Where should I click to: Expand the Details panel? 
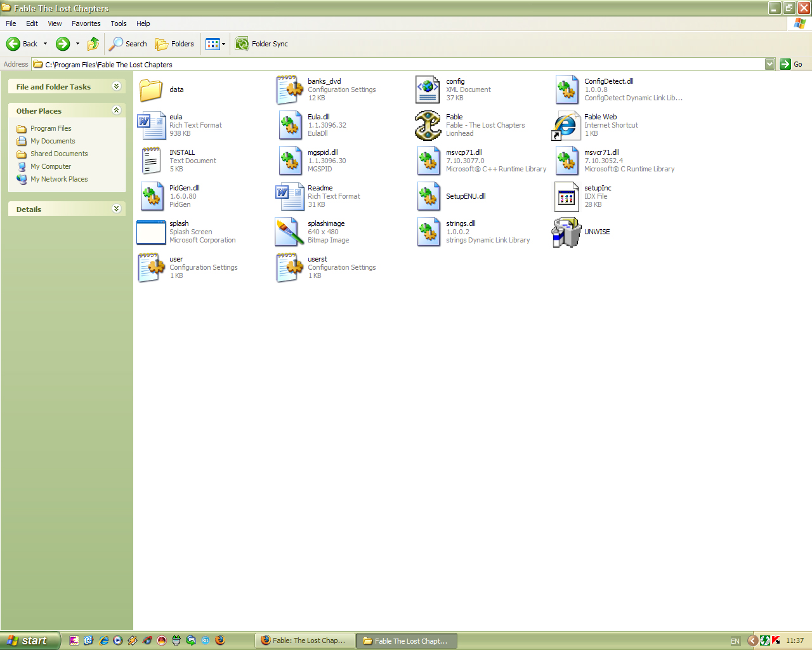tap(116, 209)
